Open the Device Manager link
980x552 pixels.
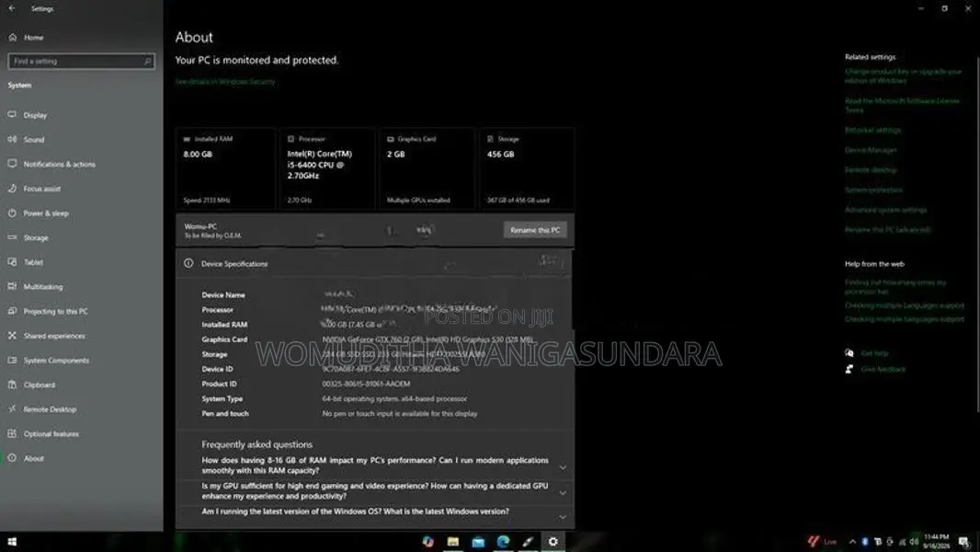(871, 150)
